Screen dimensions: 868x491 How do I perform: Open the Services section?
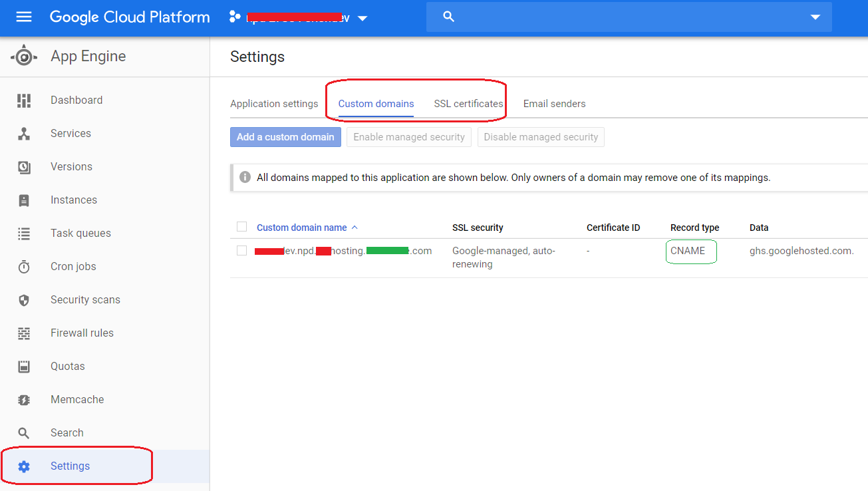pos(70,133)
